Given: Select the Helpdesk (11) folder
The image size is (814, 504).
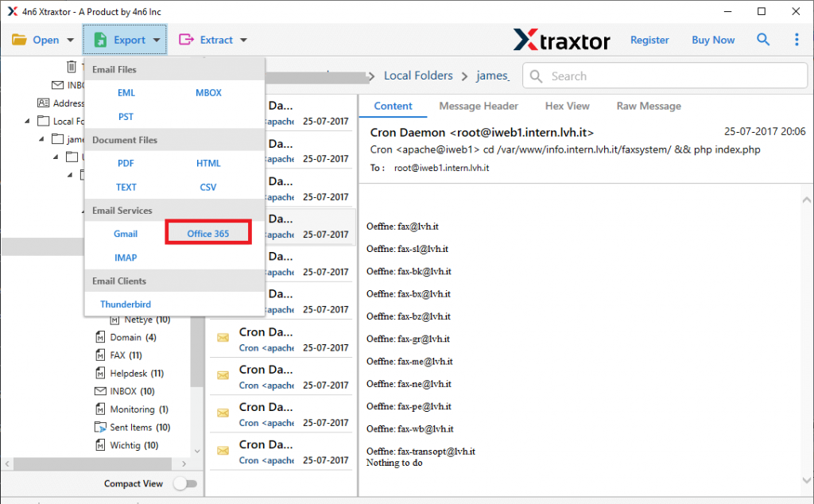Looking at the screenshot, I should tap(137, 373).
